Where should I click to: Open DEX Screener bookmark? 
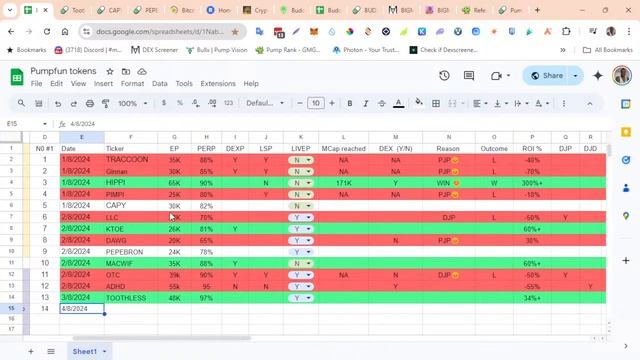tap(154, 50)
